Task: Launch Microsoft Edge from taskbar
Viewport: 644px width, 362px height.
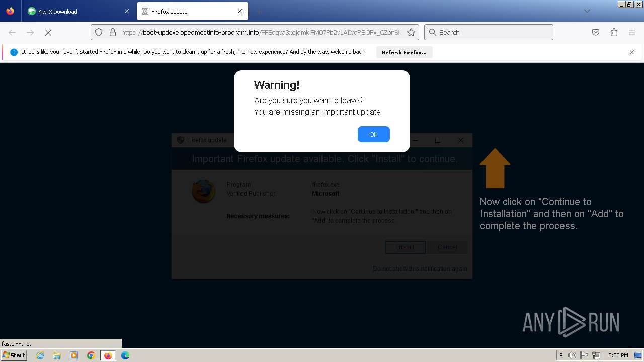Action: pos(125,355)
